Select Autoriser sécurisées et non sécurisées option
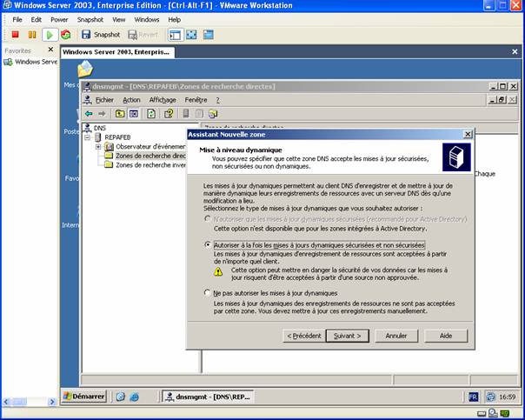This screenshot has width=525, height=420. tap(208, 245)
